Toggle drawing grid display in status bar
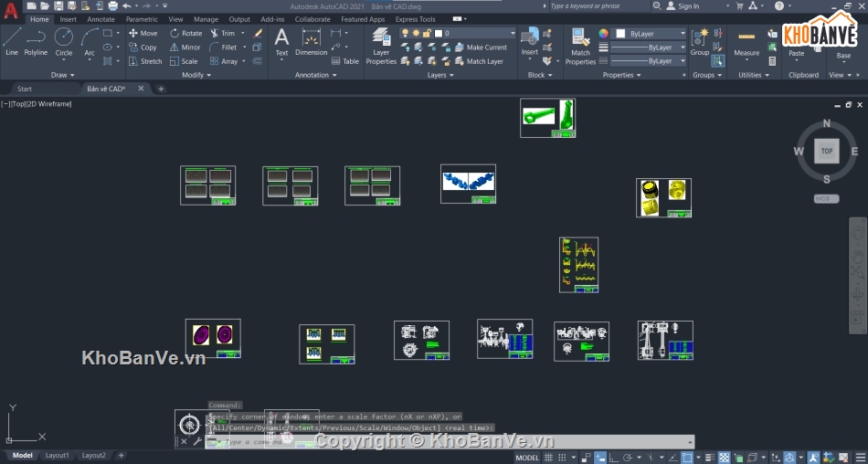868x464 pixels. click(548, 458)
